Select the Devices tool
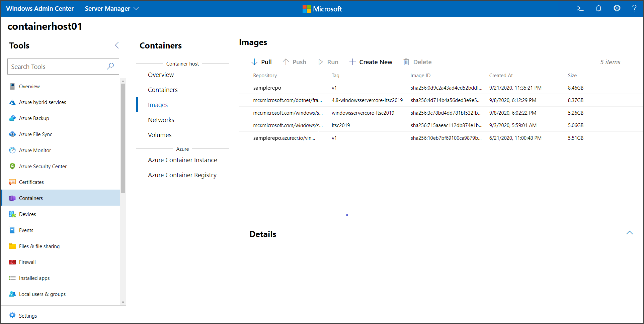The width and height of the screenshot is (644, 324). coord(27,214)
